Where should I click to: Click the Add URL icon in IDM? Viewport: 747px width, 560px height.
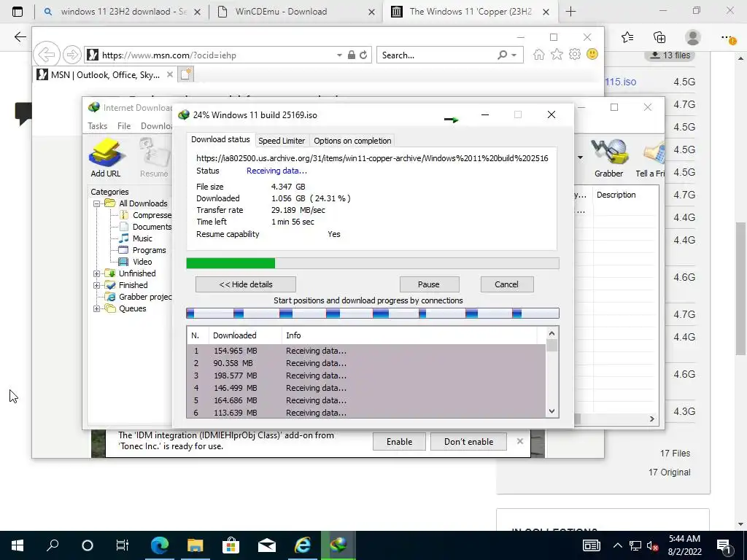[x=106, y=157]
